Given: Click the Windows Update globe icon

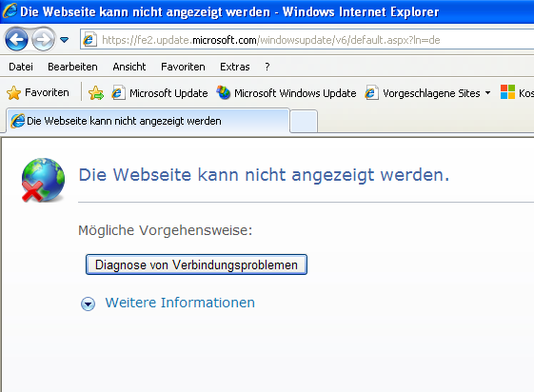Looking at the screenshot, I should pyautogui.click(x=224, y=92).
